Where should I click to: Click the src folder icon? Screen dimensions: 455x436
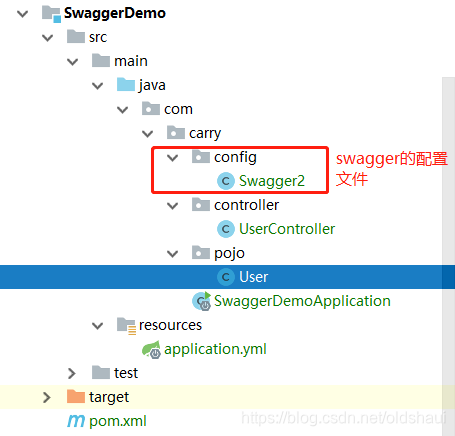(x=76, y=37)
